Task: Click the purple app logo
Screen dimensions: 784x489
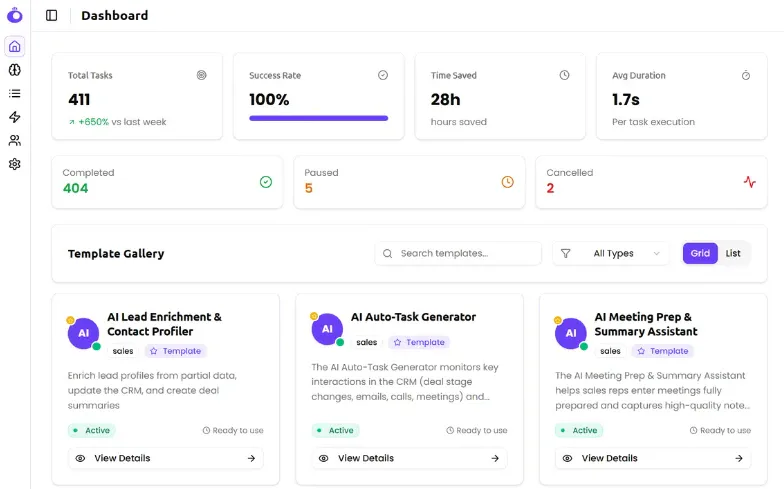Action: 14,15
